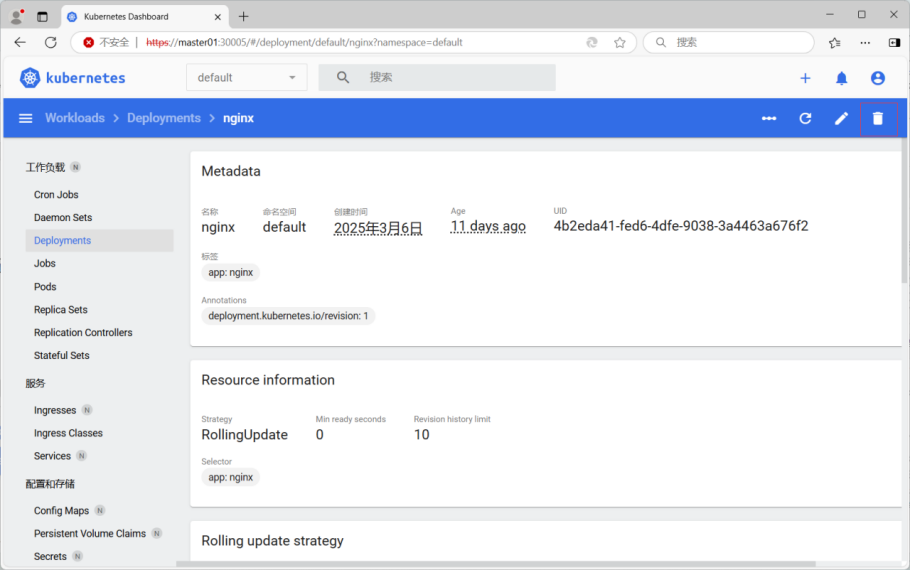Viewport: 911px width, 570px height.
Task: Click the Kubernetes logo icon
Action: 30,78
